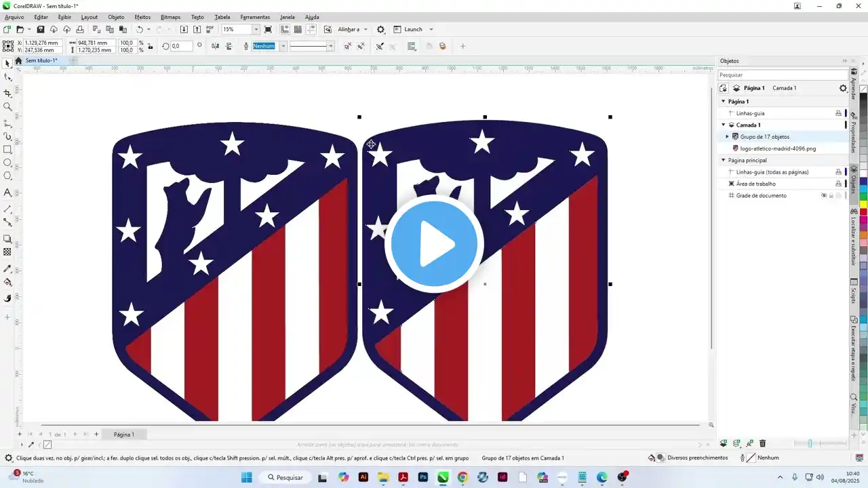868x488 pixels.
Task: Switch to the Página 1 page tab
Action: (x=124, y=434)
